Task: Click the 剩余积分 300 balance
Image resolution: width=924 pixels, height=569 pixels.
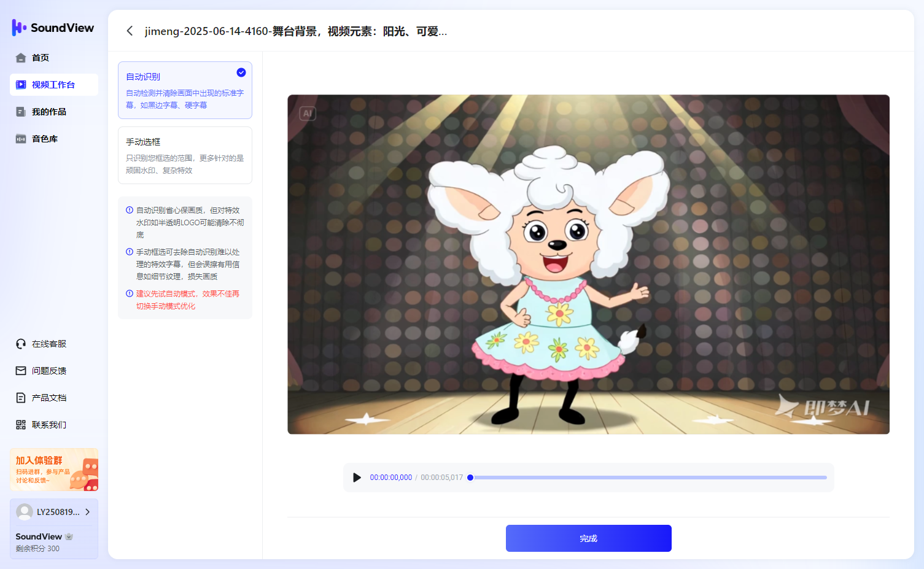Action: [37, 549]
